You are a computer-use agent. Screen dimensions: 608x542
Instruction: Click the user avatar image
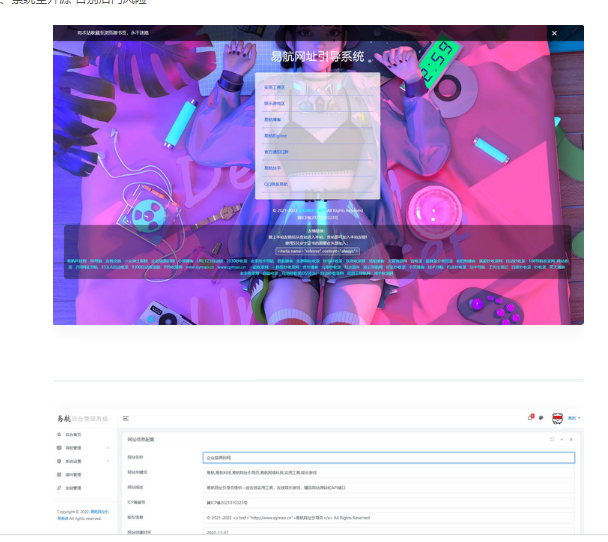(557, 418)
